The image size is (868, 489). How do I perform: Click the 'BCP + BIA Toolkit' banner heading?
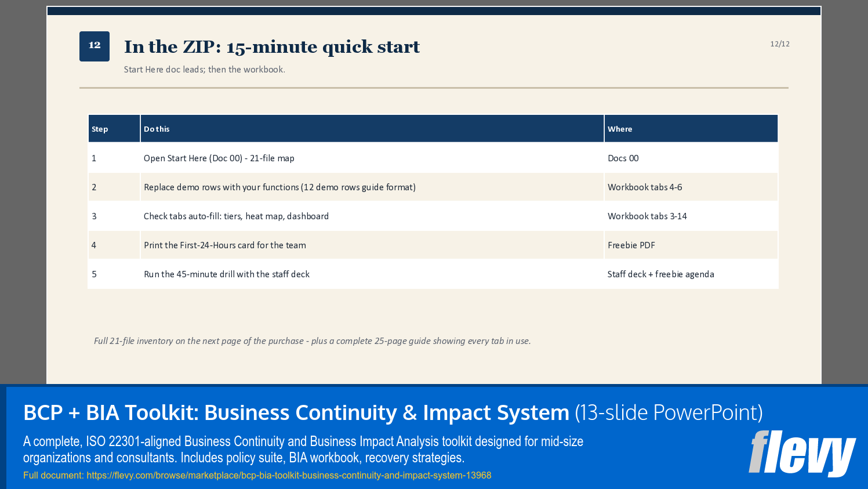click(x=393, y=412)
